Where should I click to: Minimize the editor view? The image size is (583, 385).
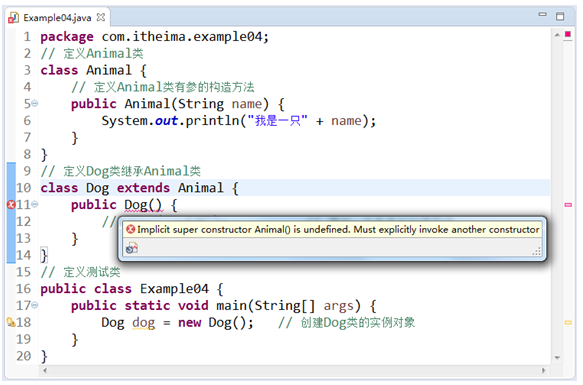pyautogui.click(x=542, y=15)
